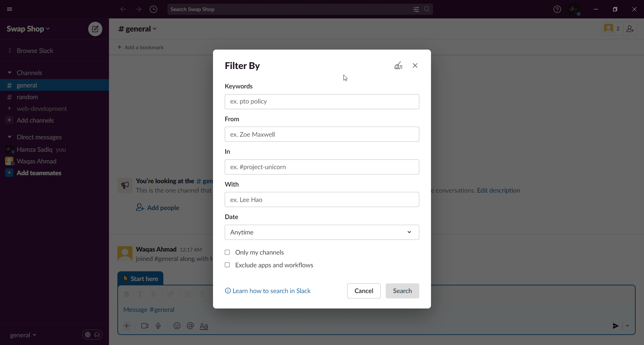Click the add people icon in header
Viewport: 644px width, 345px height.
coord(630,29)
